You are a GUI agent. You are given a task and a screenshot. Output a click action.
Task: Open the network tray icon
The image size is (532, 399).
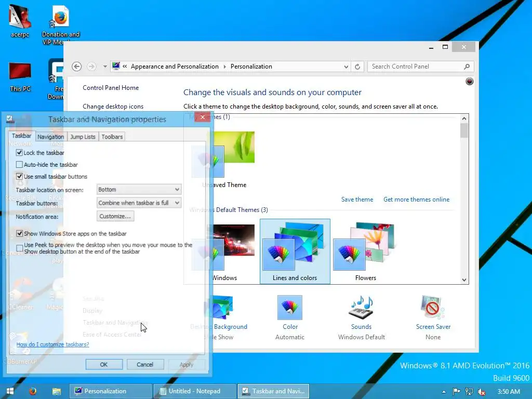469,392
